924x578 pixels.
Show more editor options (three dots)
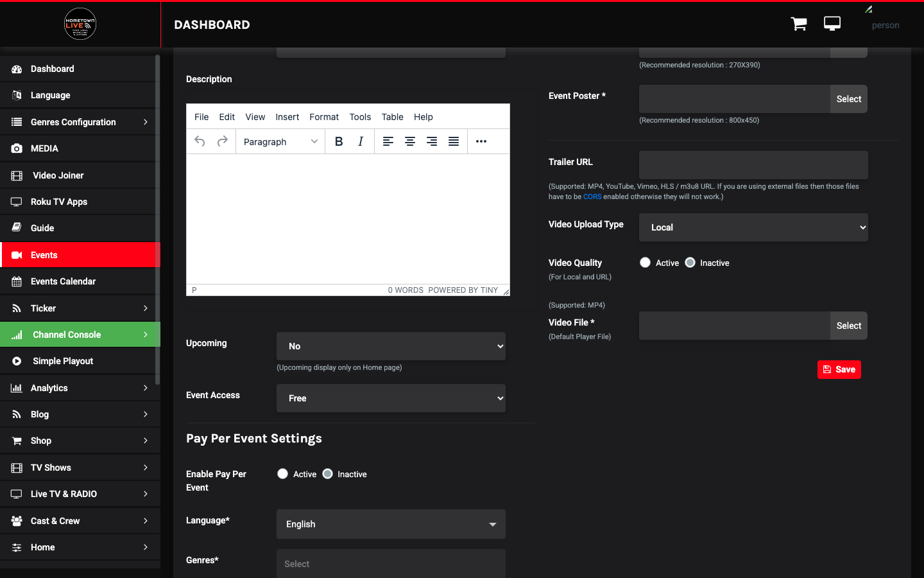(481, 141)
